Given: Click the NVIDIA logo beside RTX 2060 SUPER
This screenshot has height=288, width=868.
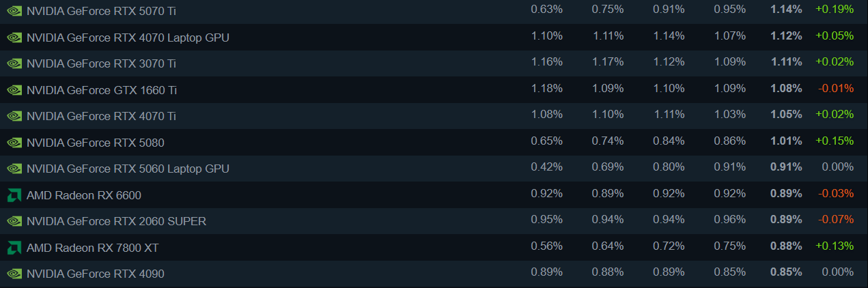Looking at the screenshot, I should (x=14, y=221).
